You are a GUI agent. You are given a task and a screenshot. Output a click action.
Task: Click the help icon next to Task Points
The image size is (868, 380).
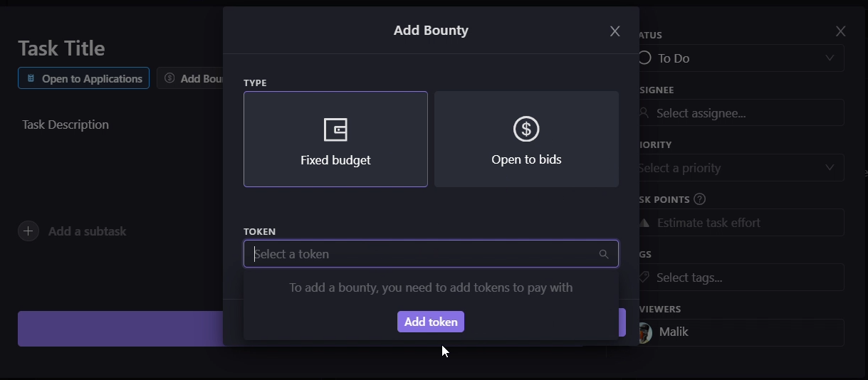[700, 199]
